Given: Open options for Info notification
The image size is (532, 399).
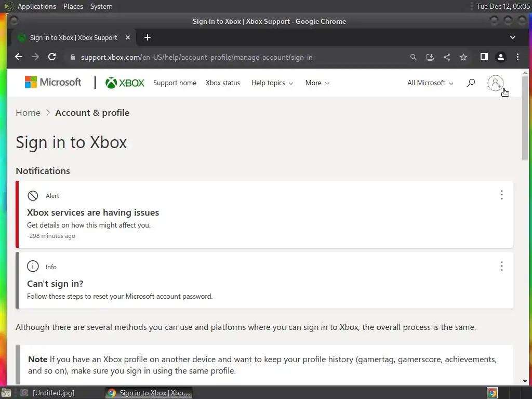Looking at the screenshot, I should 502,266.
